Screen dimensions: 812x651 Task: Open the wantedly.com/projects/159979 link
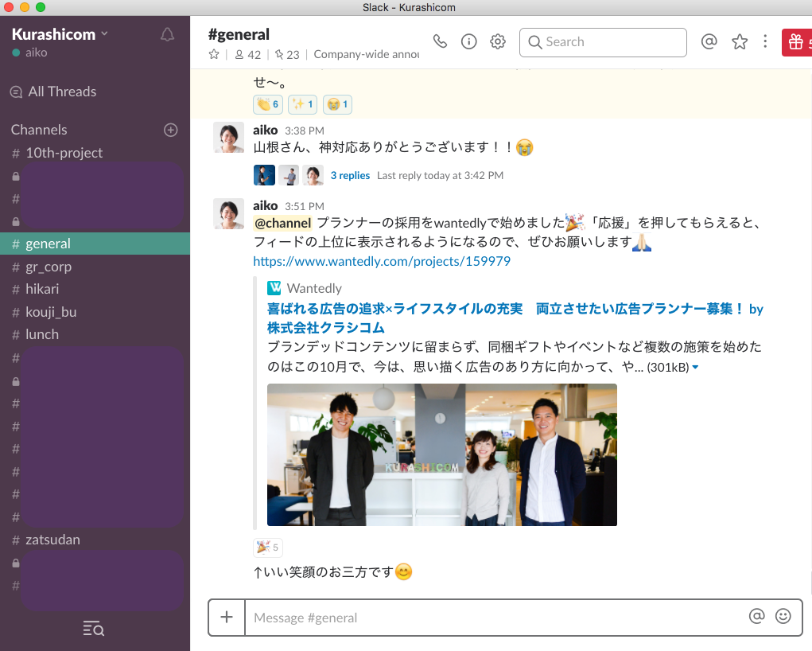coord(382,261)
